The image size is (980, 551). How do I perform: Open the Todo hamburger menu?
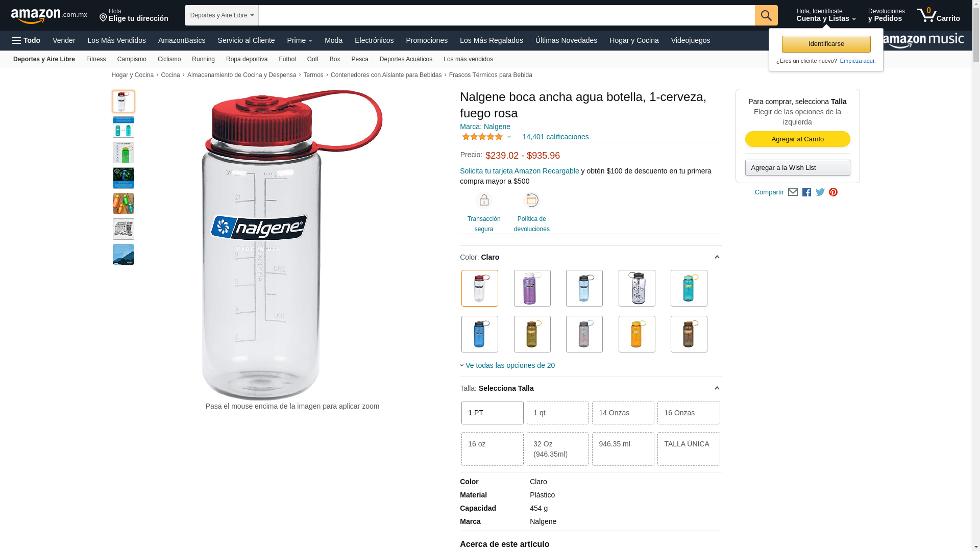pos(26,40)
